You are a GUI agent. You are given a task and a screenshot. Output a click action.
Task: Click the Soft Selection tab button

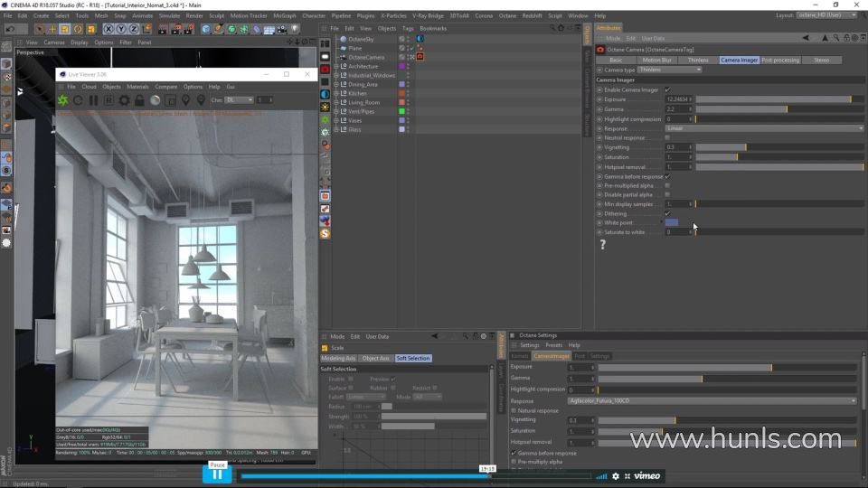(412, 358)
